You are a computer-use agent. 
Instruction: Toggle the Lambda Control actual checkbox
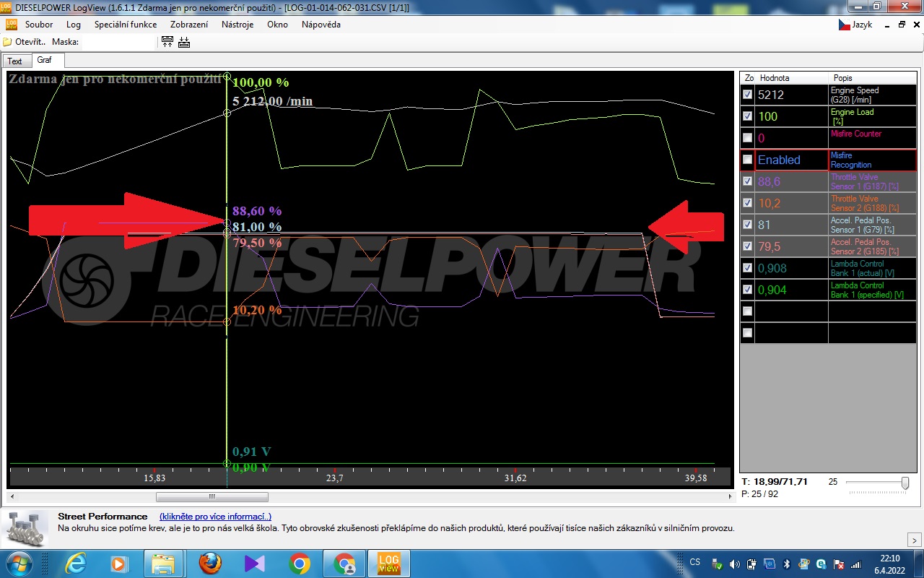(747, 268)
